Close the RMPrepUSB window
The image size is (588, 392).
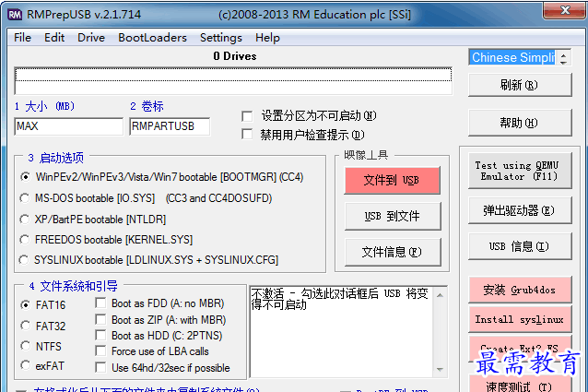pos(565,10)
